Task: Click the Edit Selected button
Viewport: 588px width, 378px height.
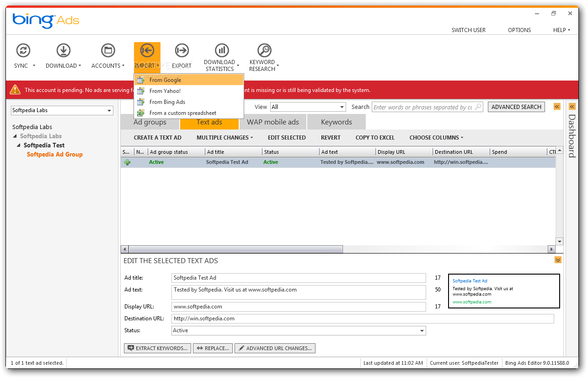Action: pos(287,137)
